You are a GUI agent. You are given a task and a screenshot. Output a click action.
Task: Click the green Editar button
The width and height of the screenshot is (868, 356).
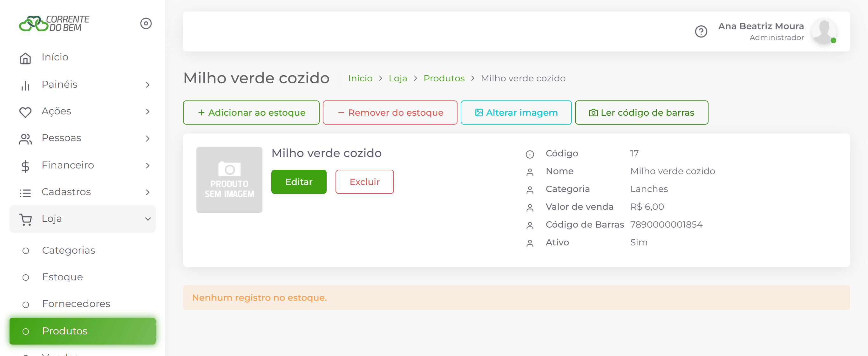pos(299,182)
